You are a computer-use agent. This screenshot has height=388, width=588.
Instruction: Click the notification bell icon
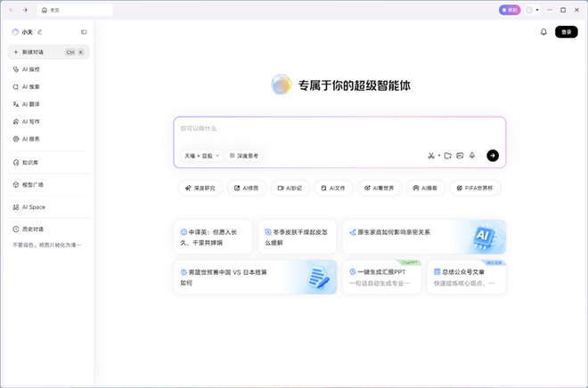pyautogui.click(x=543, y=32)
